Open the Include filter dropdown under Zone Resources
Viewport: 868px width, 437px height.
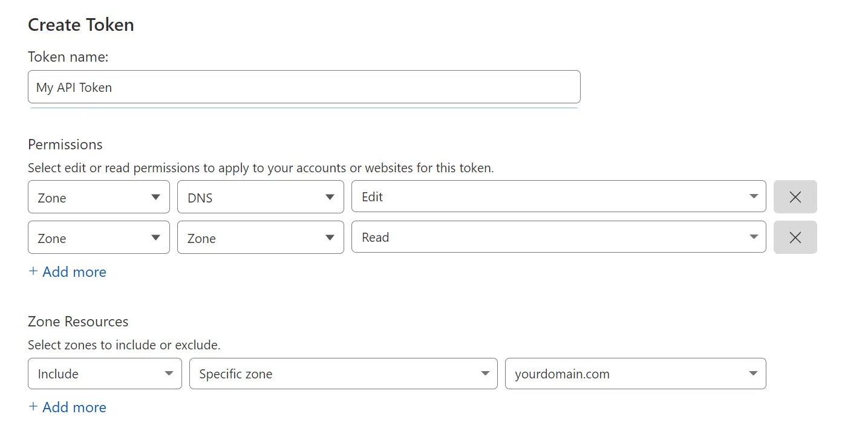click(104, 374)
